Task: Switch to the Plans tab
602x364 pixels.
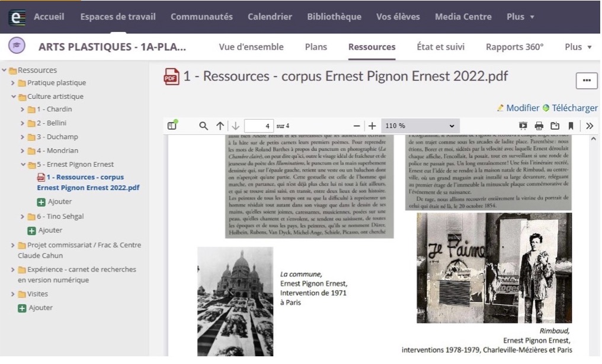Action: (x=316, y=47)
